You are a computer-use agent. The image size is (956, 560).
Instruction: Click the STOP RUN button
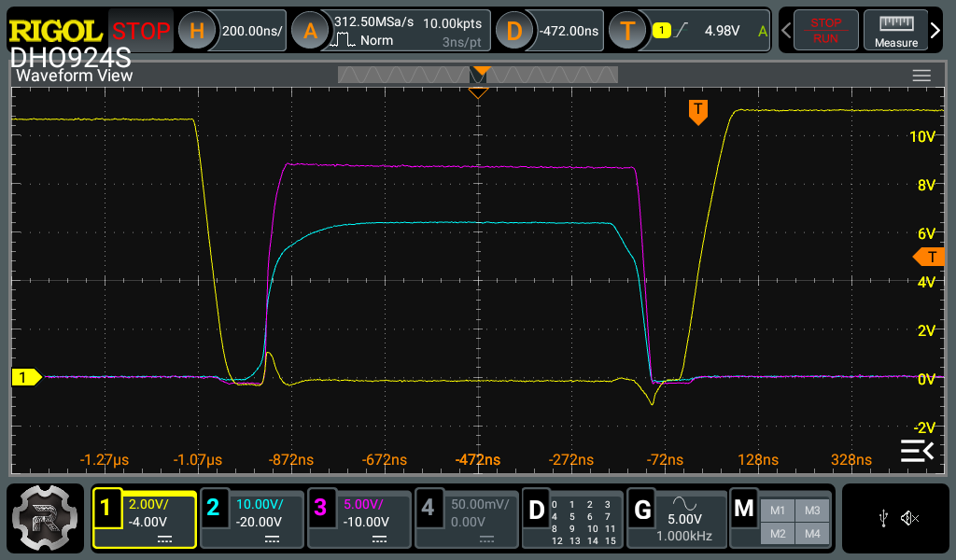(825, 31)
